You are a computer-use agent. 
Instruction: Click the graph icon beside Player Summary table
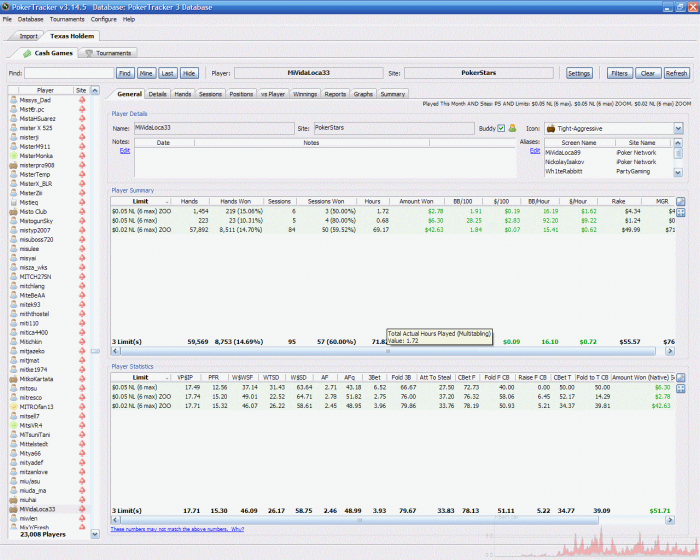(x=680, y=202)
